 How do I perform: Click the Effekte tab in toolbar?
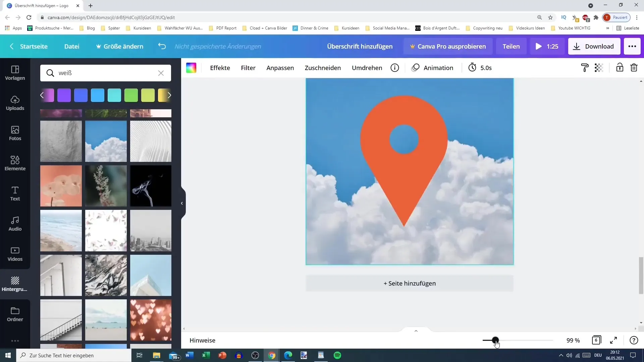pos(220,68)
